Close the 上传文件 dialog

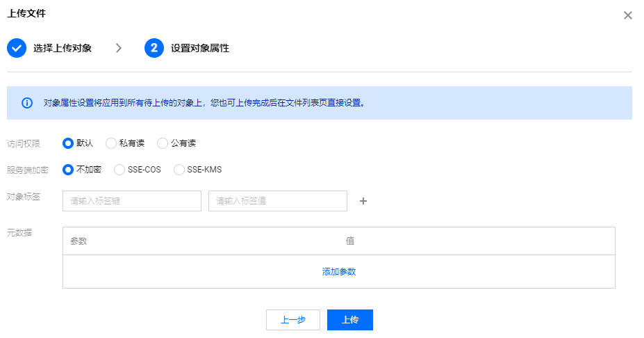(x=627, y=15)
